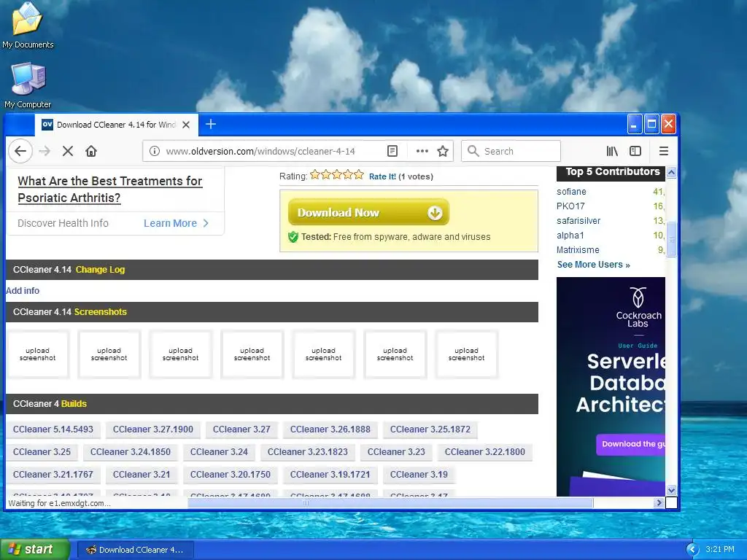Select Download CCleaner taskbar button
This screenshot has height=560, width=747.
[x=135, y=550]
